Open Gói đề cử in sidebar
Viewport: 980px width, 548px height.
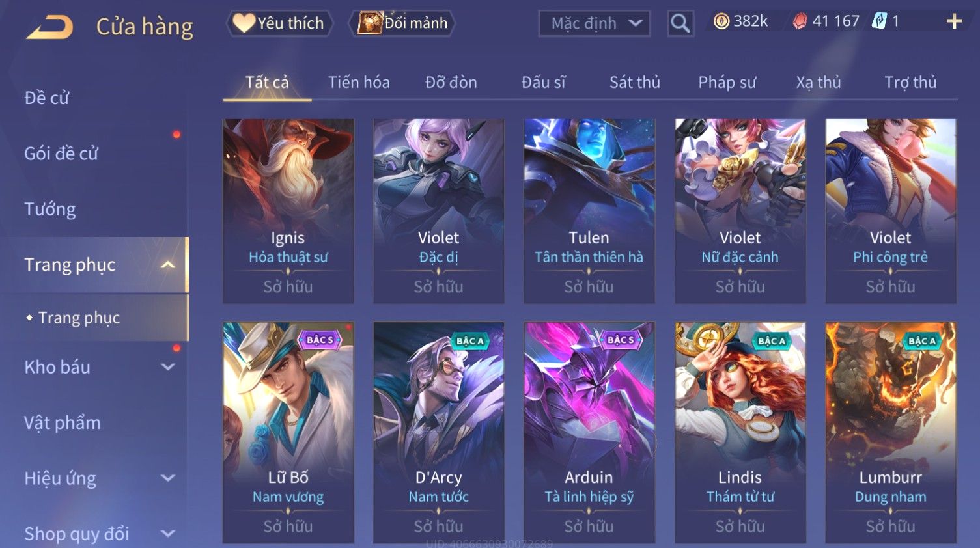(61, 154)
